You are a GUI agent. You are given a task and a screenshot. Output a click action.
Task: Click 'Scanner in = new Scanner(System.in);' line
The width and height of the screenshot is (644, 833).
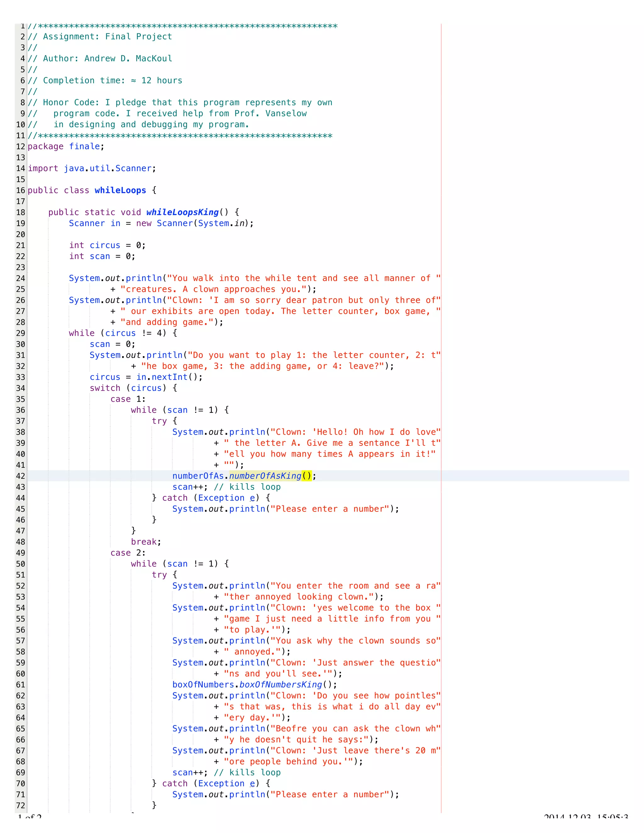[x=161, y=223]
